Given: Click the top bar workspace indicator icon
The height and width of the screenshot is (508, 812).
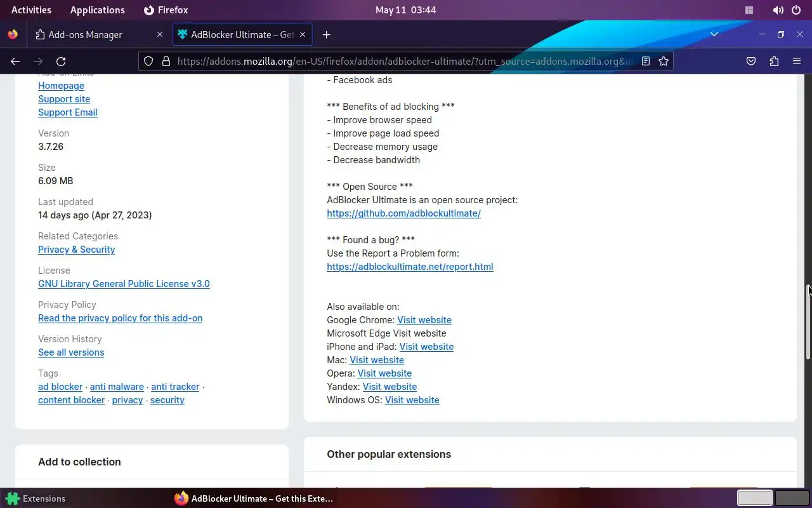Looking at the screenshot, I should pyautogui.click(x=749, y=10).
